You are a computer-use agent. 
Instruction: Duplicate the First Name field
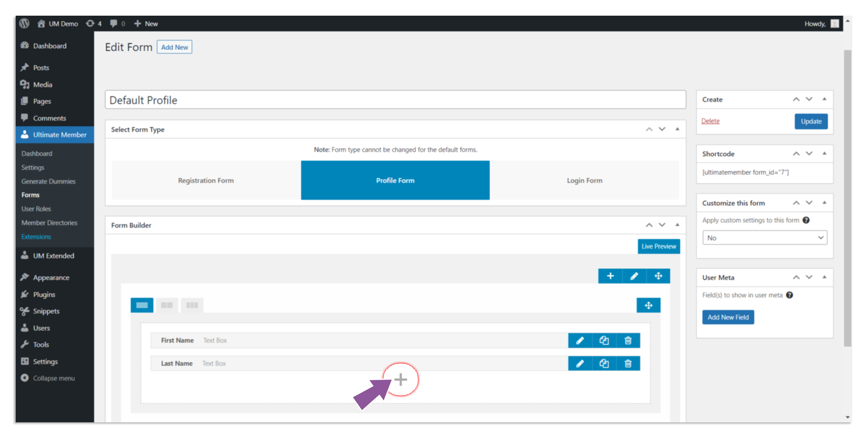coord(604,340)
